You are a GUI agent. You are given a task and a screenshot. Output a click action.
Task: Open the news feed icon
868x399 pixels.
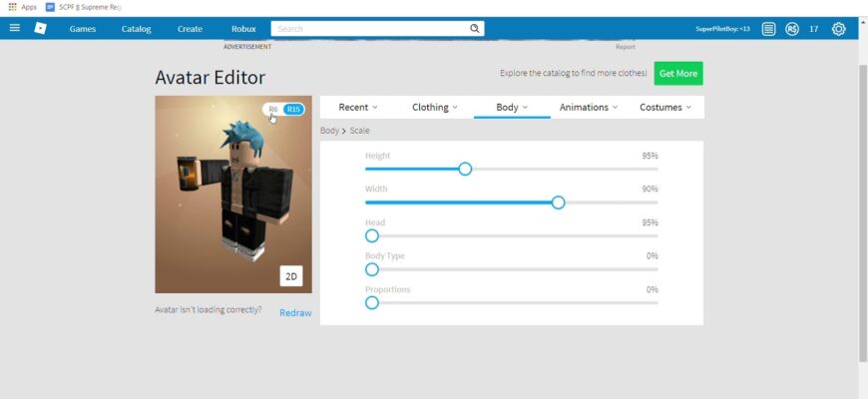768,29
